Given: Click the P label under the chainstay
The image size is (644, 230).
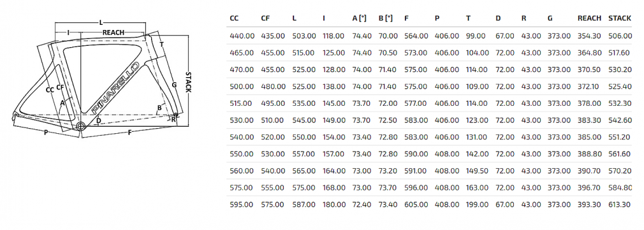Looking at the screenshot, I should 45,132.
